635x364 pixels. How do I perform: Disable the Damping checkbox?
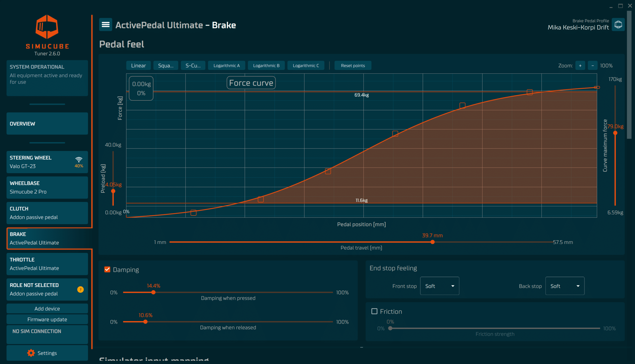coord(107,269)
